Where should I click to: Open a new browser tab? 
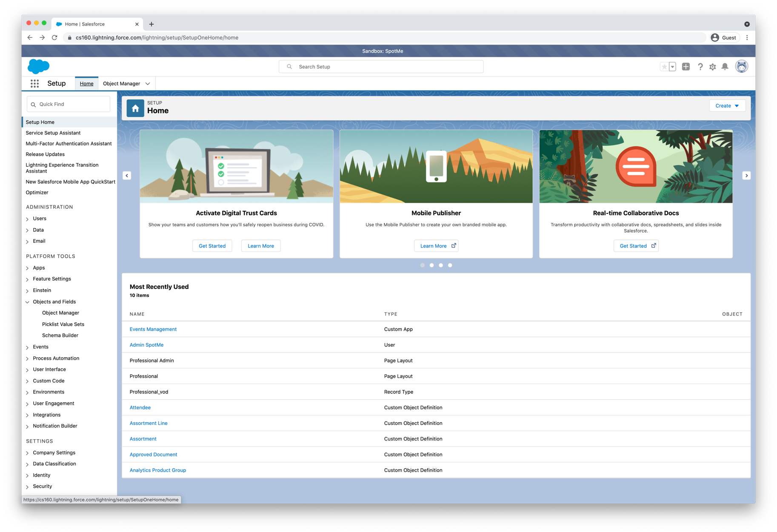pos(151,24)
